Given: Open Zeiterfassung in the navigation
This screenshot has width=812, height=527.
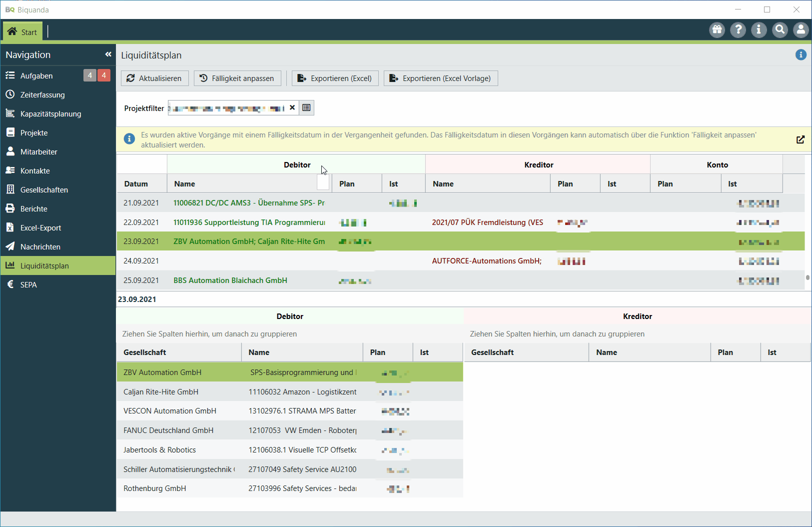Looking at the screenshot, I should [x=42, y=94].
